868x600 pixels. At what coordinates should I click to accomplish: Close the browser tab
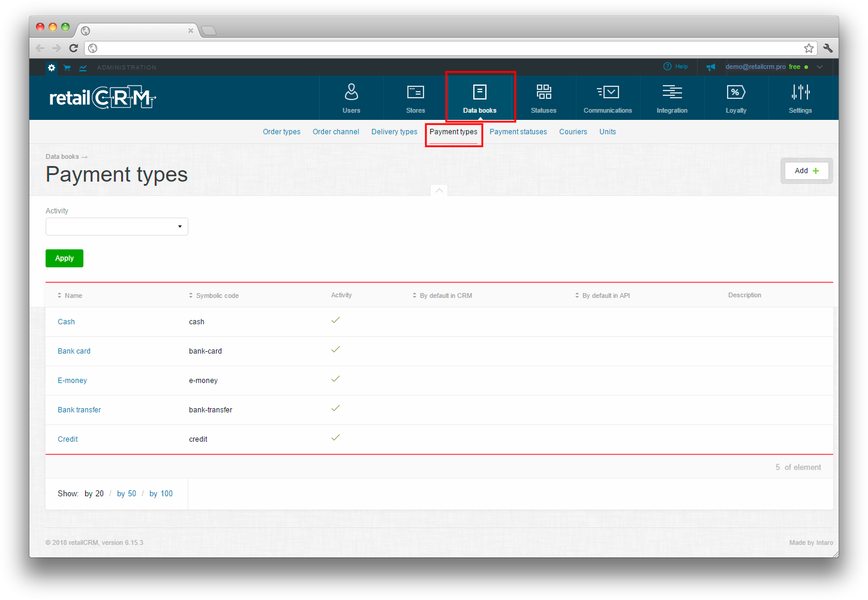191,31
